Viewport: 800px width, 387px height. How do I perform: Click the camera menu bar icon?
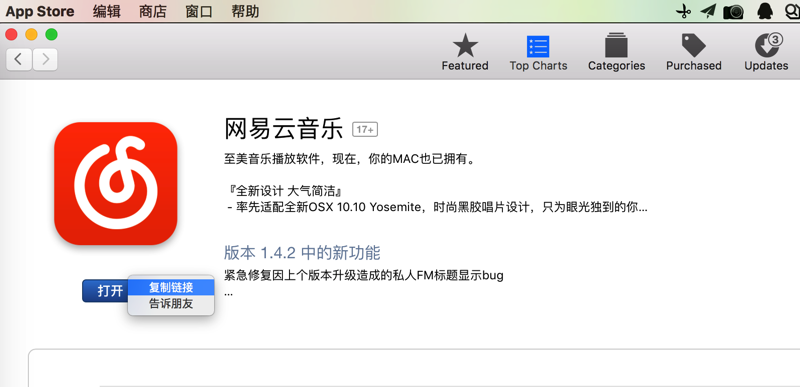pos(733,12)
